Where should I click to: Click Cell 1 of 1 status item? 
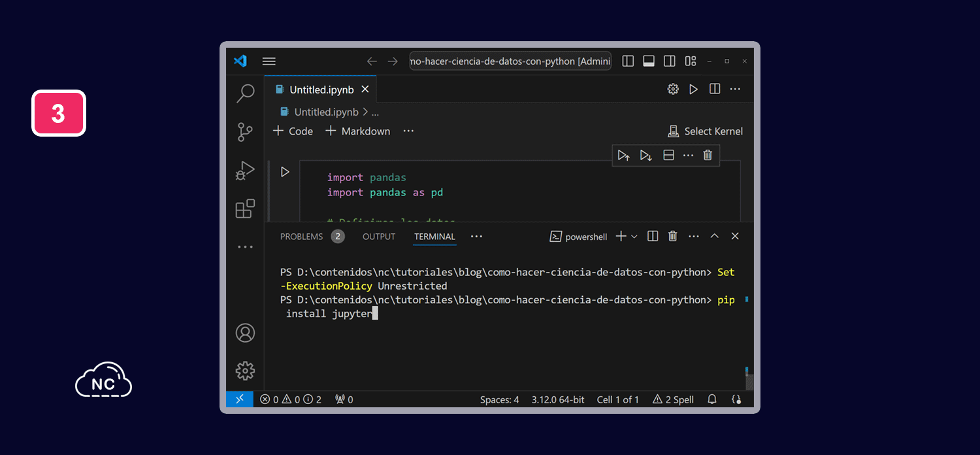click(618, 399)
